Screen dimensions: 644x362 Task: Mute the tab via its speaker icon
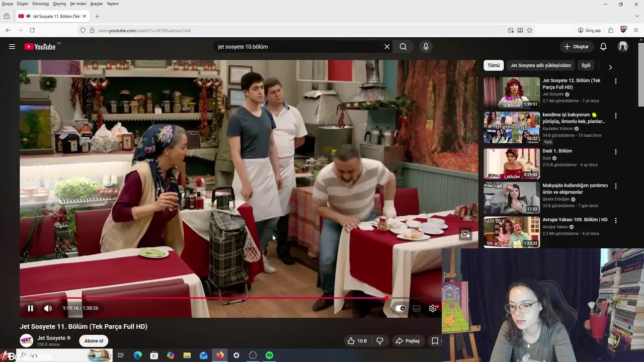28,16
